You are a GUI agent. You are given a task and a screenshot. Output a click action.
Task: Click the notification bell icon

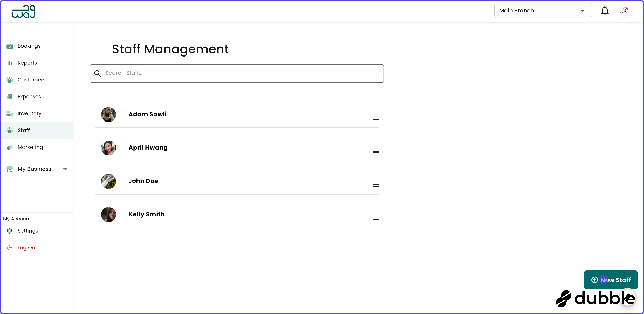pyautogui.click(x=605, y=11)
